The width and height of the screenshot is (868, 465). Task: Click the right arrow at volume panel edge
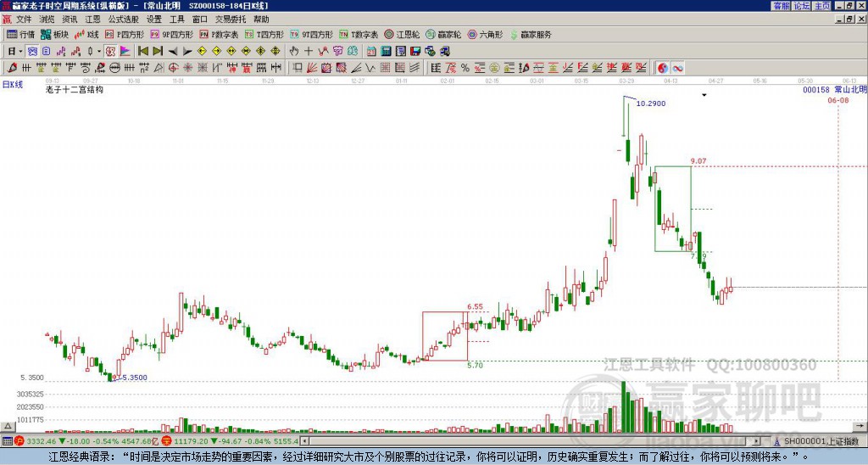(x=860, y=426)
